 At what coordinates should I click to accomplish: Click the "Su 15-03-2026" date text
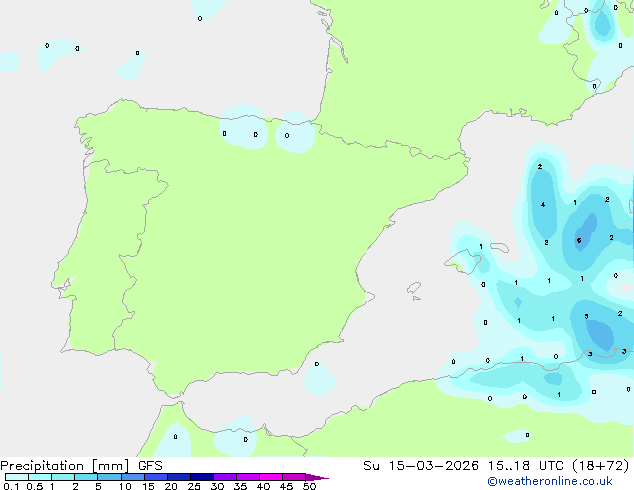click(421, 466)
